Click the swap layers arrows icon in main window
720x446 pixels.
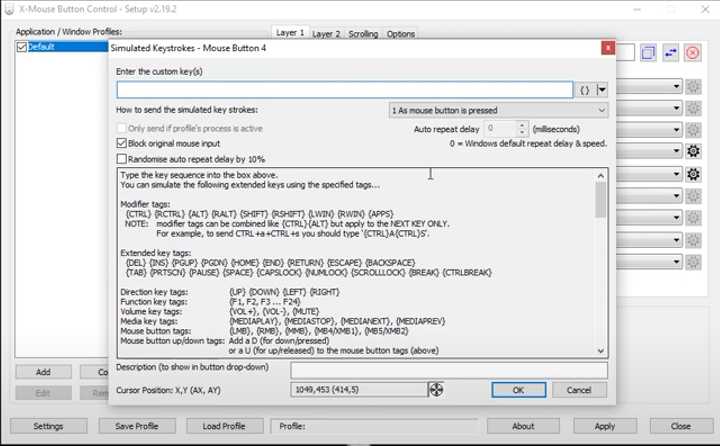click(670, 53)
